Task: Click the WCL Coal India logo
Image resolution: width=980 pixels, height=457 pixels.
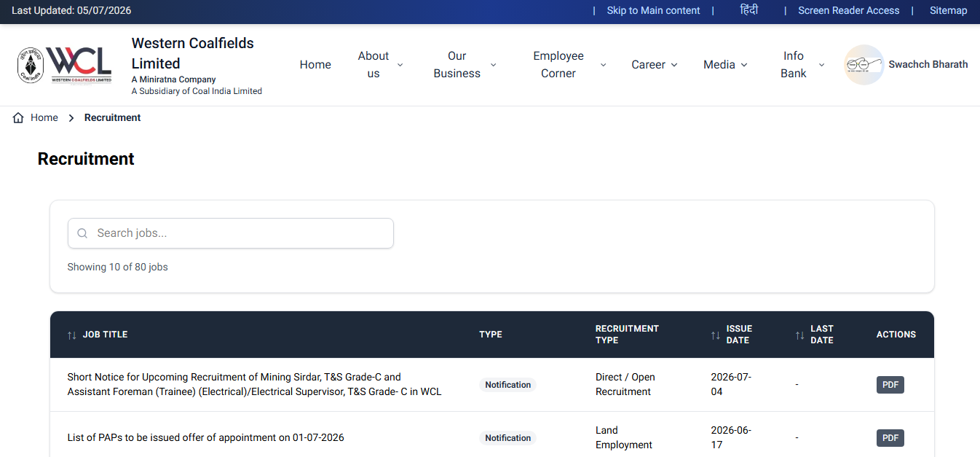Action: click(65, 65)
